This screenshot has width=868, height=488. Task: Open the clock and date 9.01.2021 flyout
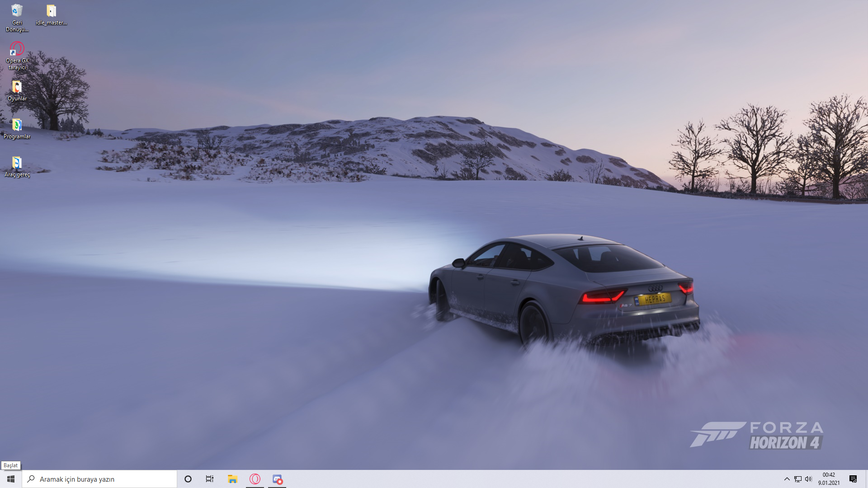coord(829,479)
